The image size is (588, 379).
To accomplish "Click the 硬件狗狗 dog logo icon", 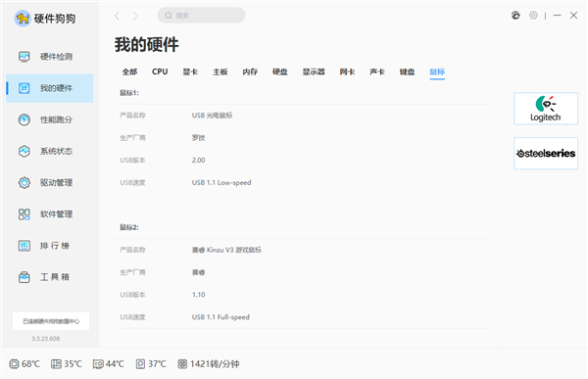I will click(23, 18).
